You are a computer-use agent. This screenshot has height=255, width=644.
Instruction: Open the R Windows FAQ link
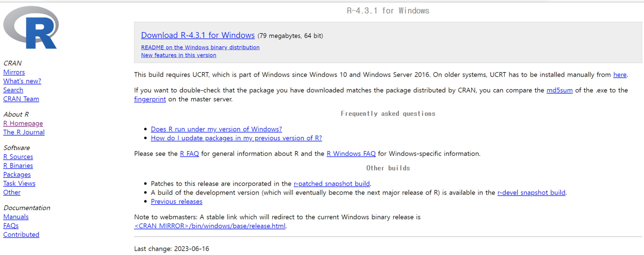coord(351,154)
